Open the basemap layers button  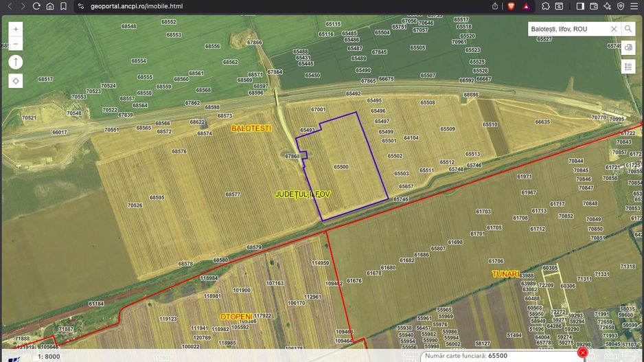[x=628, y=47]
